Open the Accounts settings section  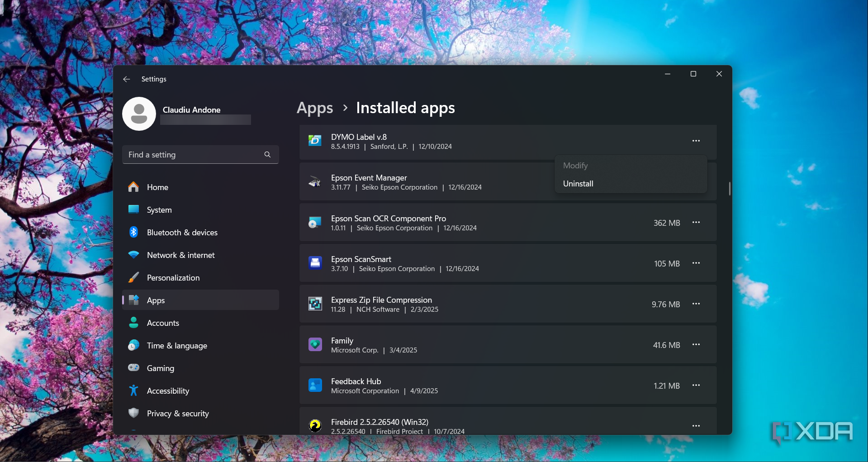[x=200, y=323]
